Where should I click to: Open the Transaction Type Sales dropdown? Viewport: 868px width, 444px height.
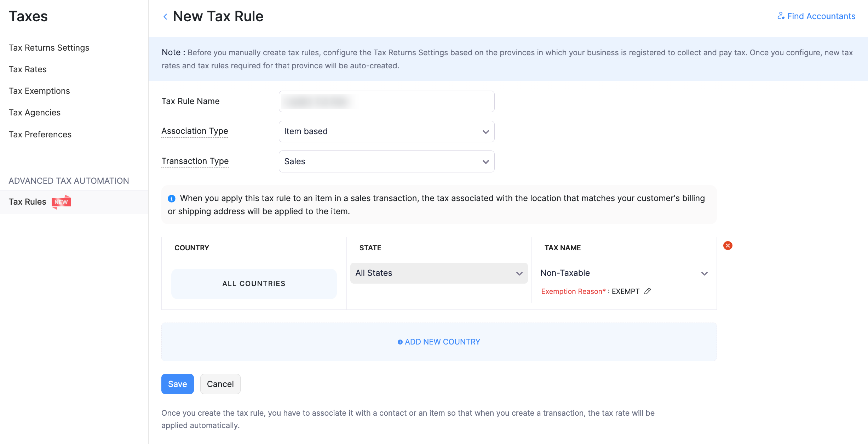(386, 162)
